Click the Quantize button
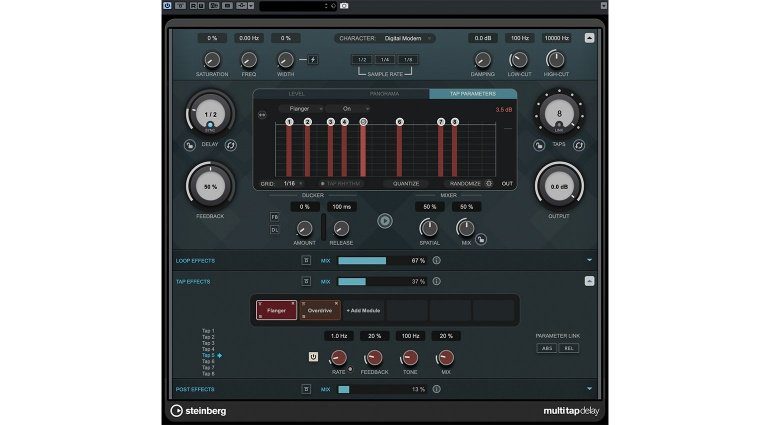 tap(405, 183)
